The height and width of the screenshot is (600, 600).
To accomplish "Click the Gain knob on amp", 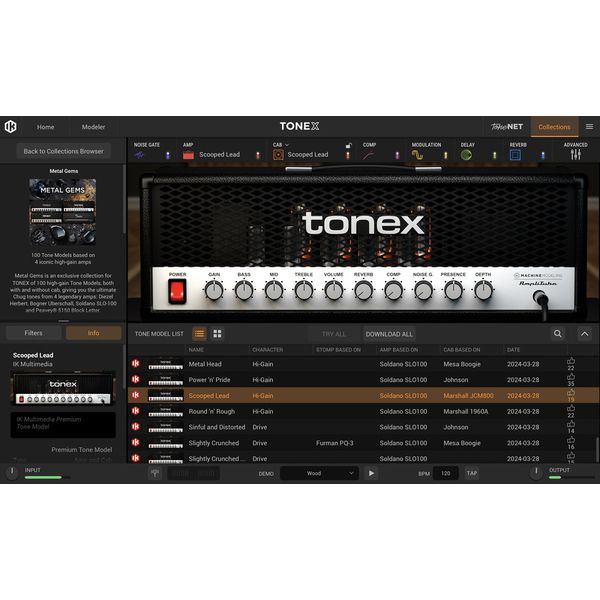I will click(214, 291).
